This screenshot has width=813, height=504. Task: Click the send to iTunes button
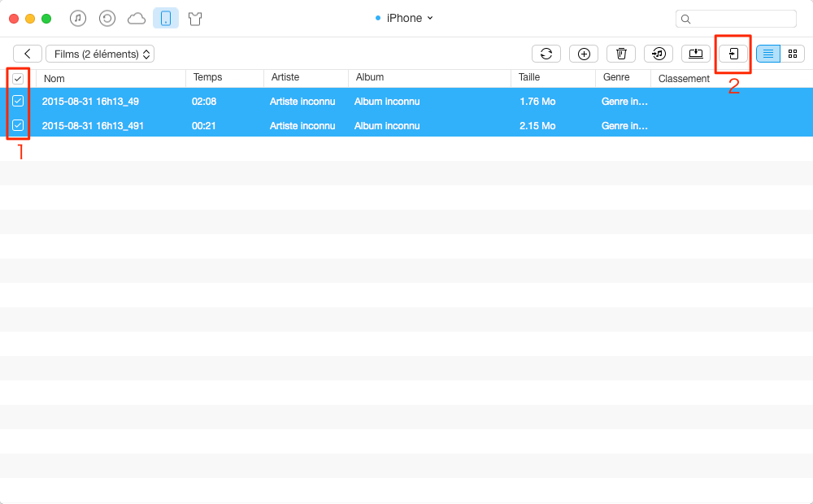tap(659, 54)
